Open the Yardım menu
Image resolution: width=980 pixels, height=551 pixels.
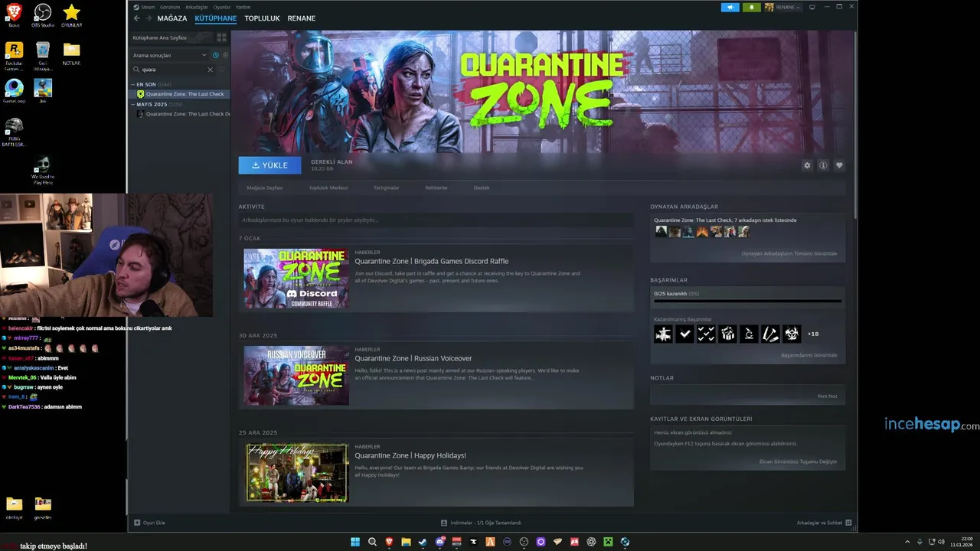click(243, 7)
